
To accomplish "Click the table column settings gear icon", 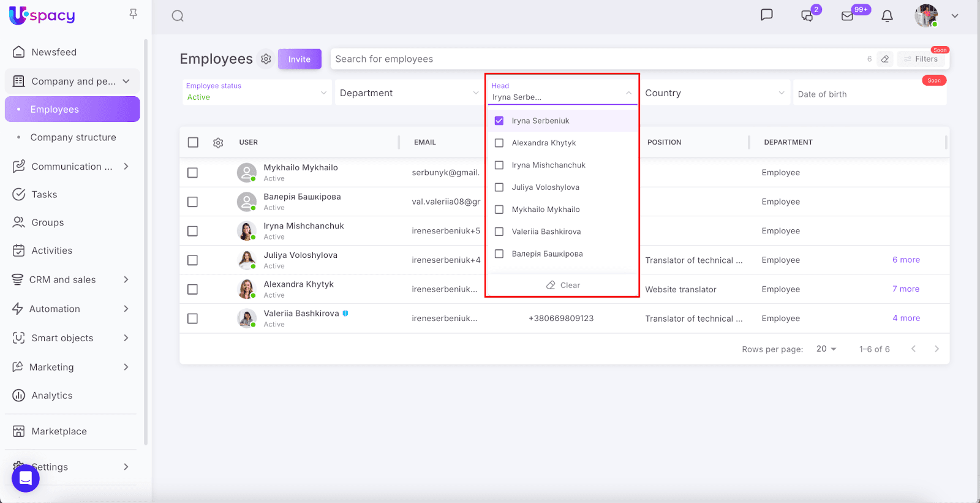I will [x=218, y=143].
